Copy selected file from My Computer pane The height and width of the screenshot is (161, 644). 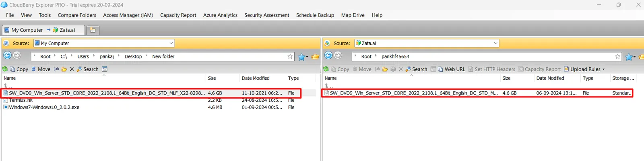click(x=19, y=69)
